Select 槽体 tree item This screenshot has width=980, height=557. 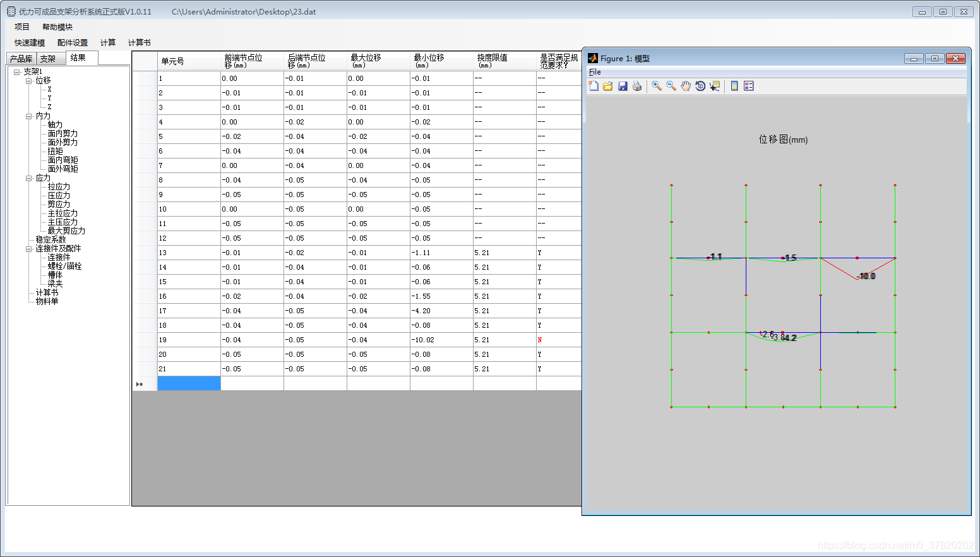(55, 275)
